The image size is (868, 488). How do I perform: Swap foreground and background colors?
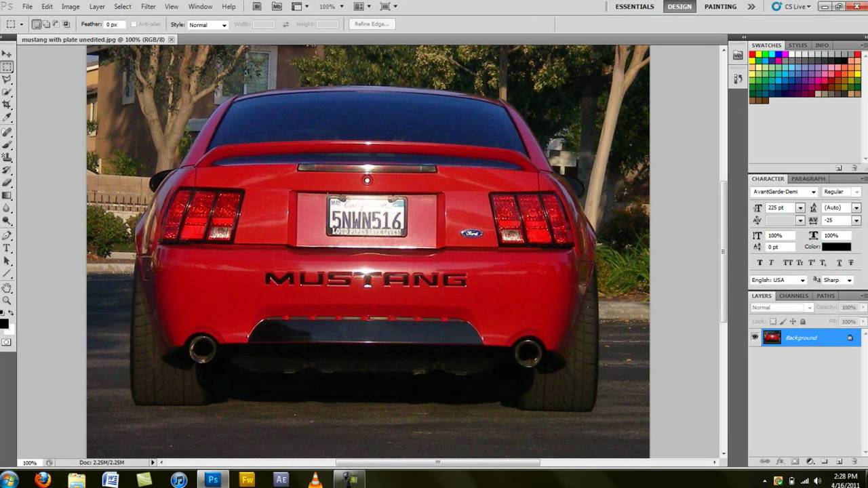[11, 313]
